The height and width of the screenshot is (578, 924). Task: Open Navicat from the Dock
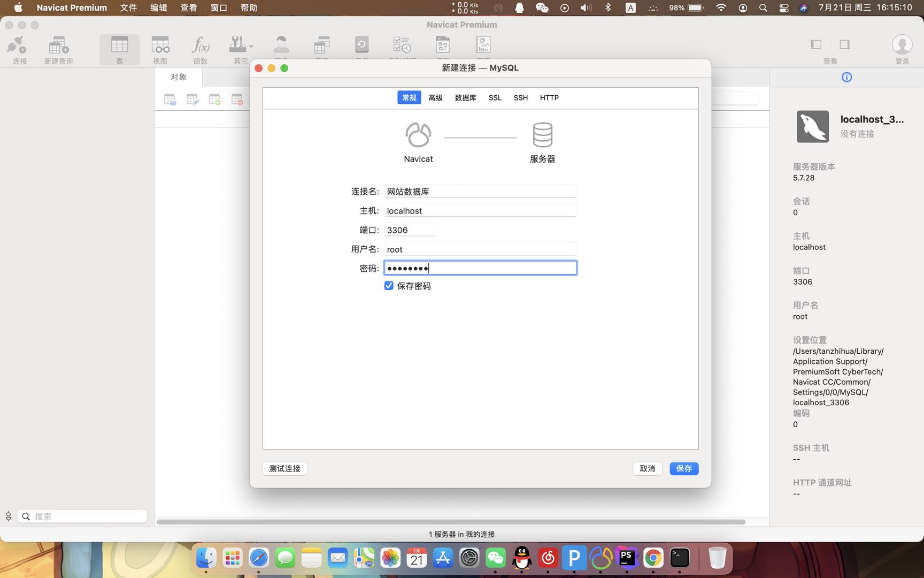pyautogui.click(x=600, y=558)
